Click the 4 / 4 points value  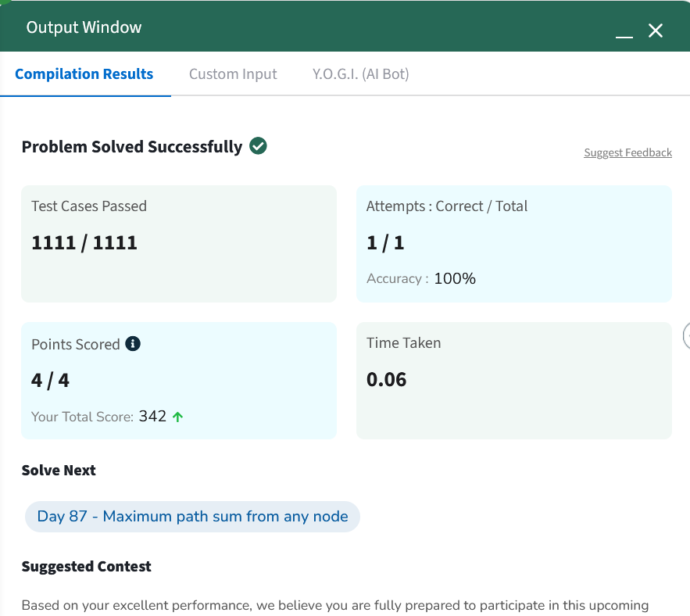point(50,380)
